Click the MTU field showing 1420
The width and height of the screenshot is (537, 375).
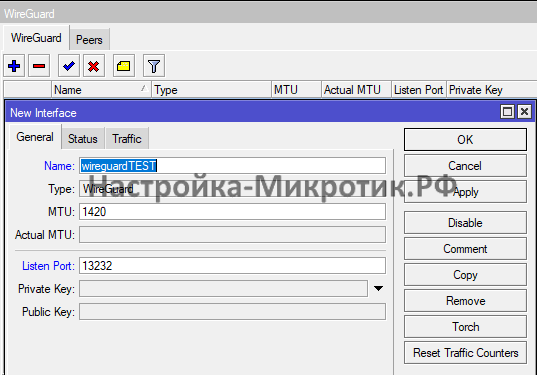(232, 212)
